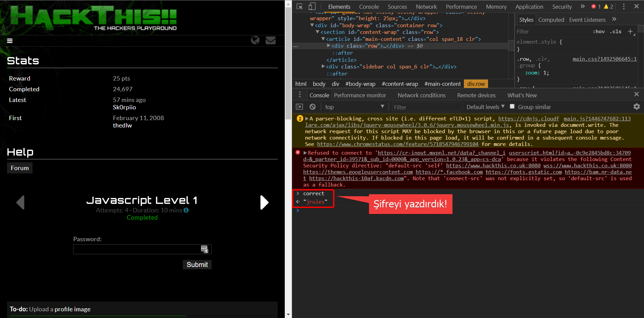Open the Security tab

(x=562, y=6)
